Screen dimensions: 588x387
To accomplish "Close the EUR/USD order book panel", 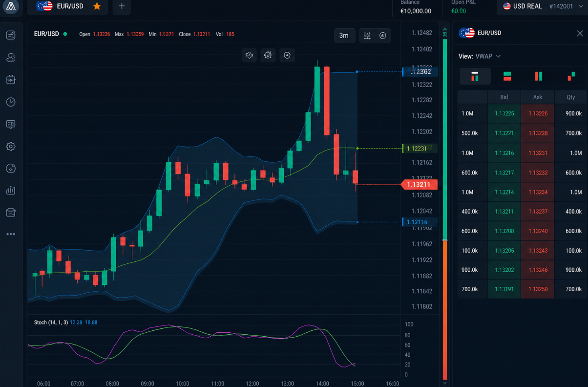I will [x=580, y=33].
